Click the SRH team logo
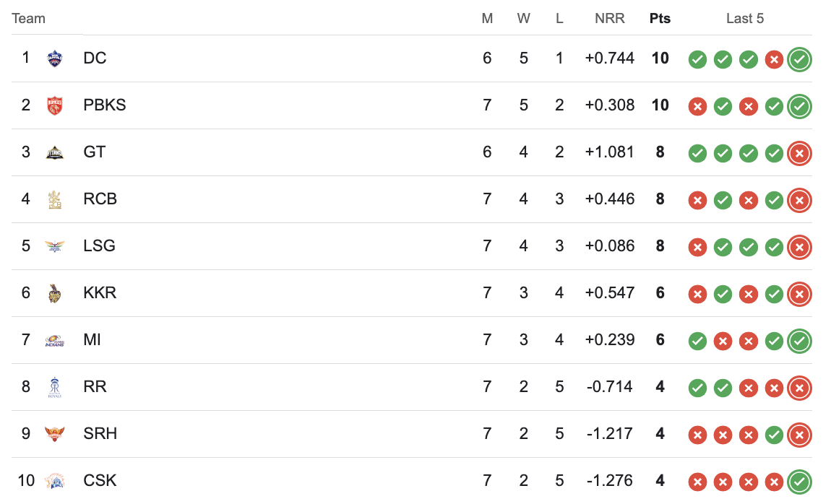This screenshot has height=504, width=831. tap(55, 433)
